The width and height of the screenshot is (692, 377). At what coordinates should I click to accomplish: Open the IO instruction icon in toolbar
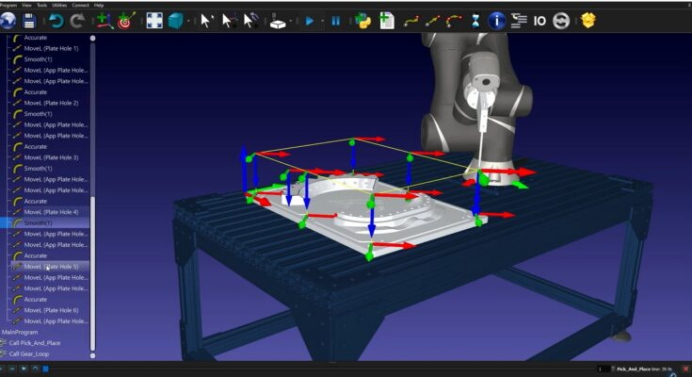[539, 21]
